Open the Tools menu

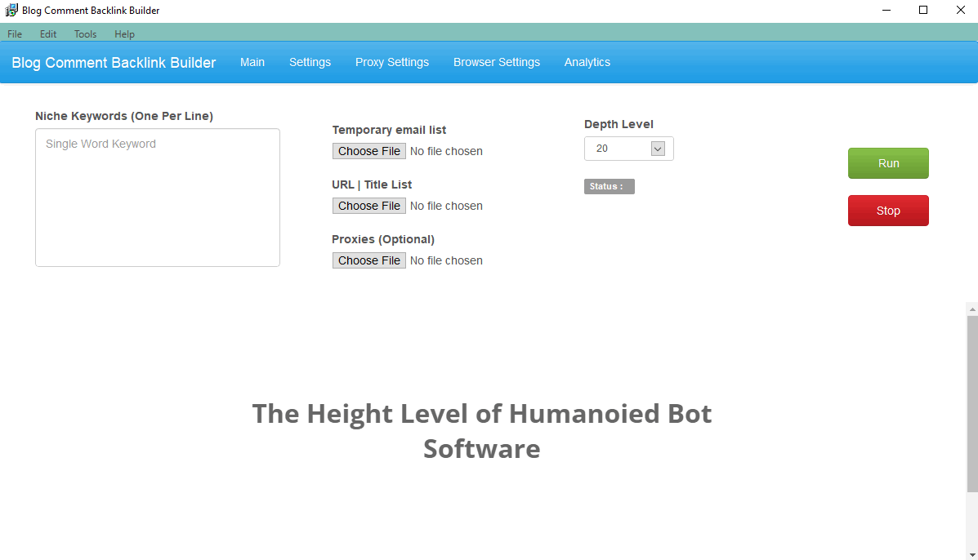[85, 33]
